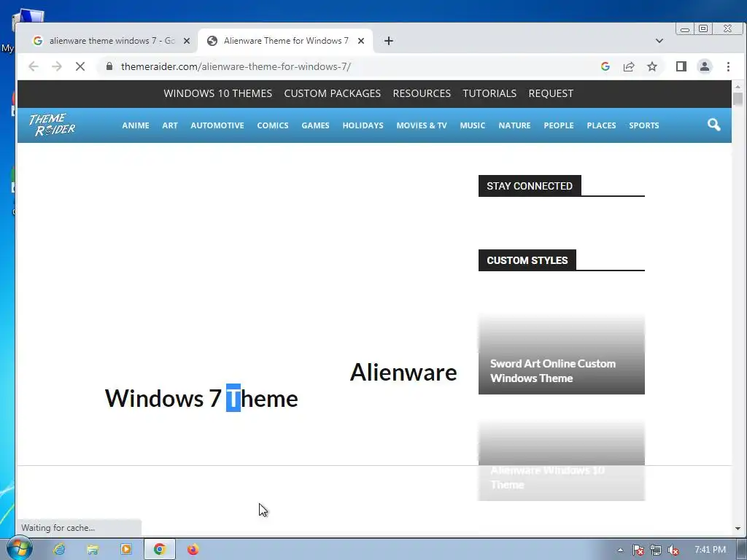This screenshot has height=560, width=747.
Task: Open site search magnifier icon
Action: click(x=713, y=125)
